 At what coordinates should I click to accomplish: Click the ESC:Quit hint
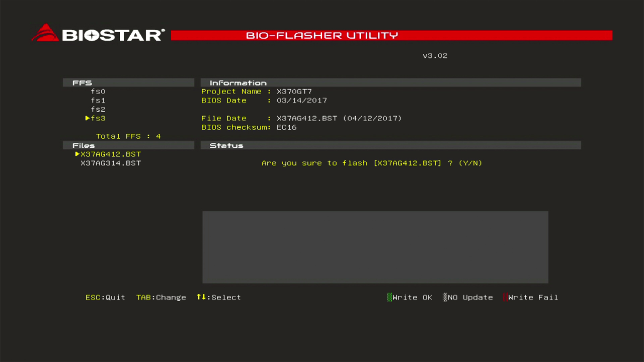pyautogui.click(x=105, y=298)
